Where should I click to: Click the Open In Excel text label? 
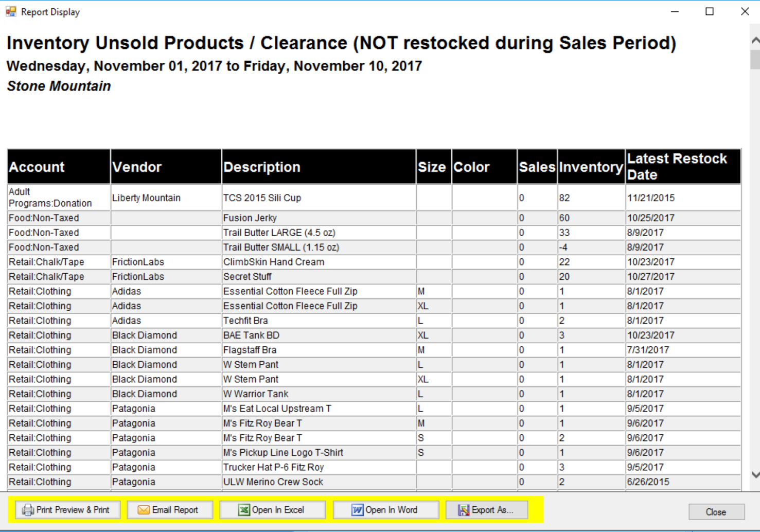tap(278, 510)
